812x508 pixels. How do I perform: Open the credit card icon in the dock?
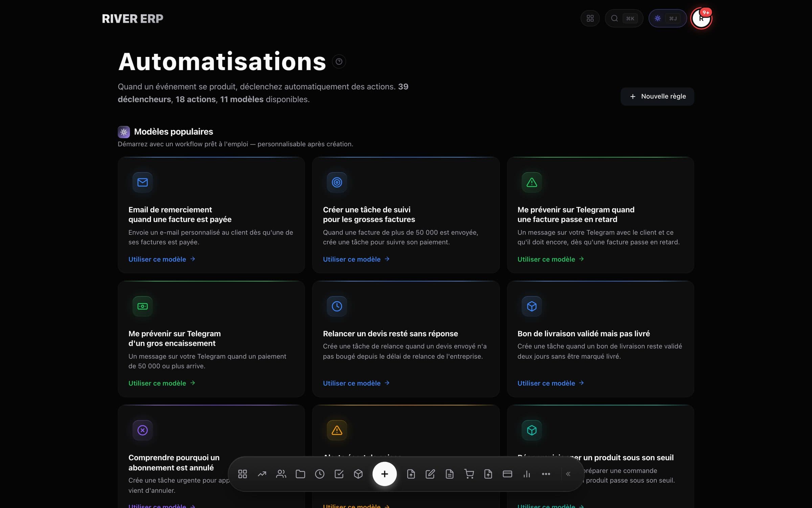click(x=507, y=474)
